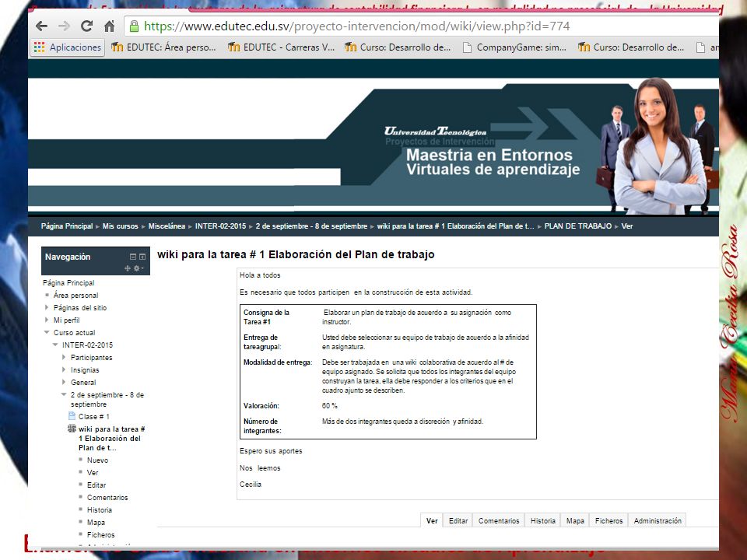
Task: Expand Insignias tree node
Action: point(64,369)
